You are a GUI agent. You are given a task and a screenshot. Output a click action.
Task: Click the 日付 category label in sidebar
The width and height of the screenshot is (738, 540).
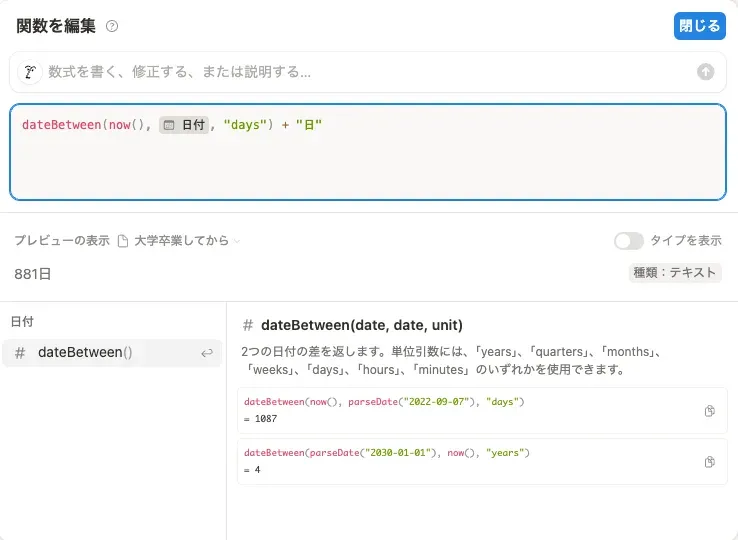point(22,322)
